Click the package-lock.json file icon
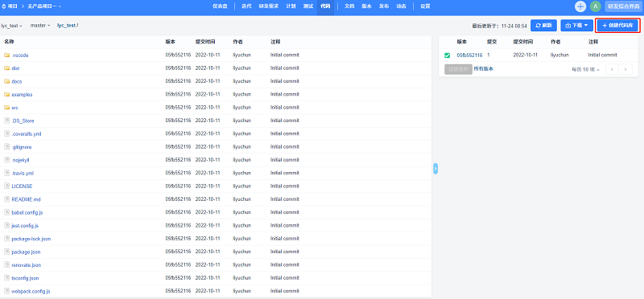 click(6, 239)
